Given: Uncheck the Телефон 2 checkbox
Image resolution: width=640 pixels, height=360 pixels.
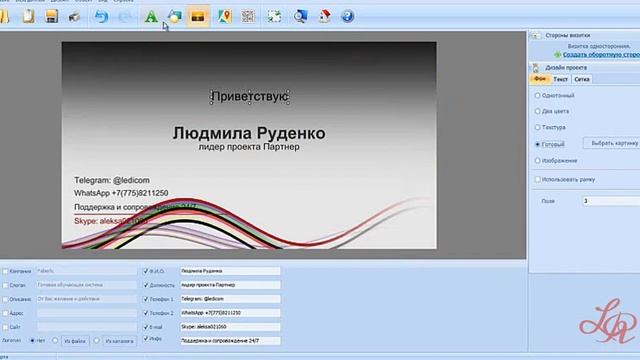Looking at the screenshot, I should [x=146, y=313].
